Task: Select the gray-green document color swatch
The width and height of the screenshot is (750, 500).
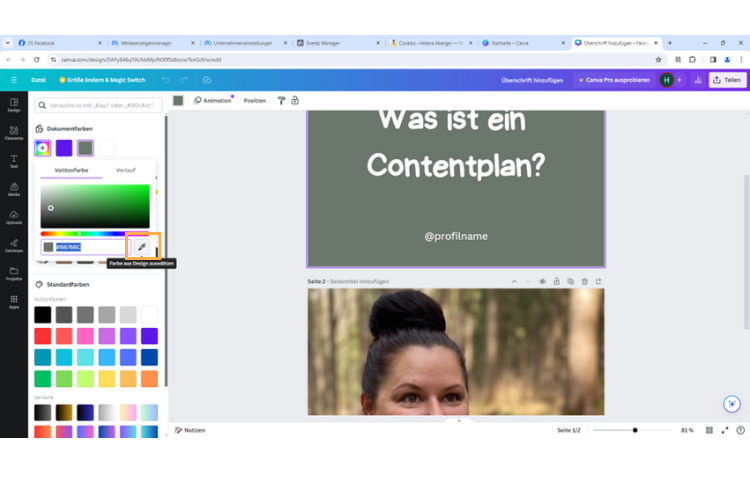Action: (x=85, y=148)
